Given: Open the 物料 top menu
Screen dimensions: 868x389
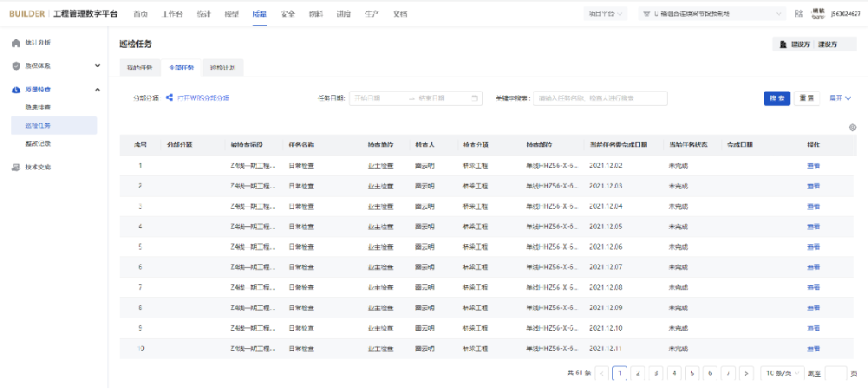Looking at the screenshot, I should pos(317,15).
